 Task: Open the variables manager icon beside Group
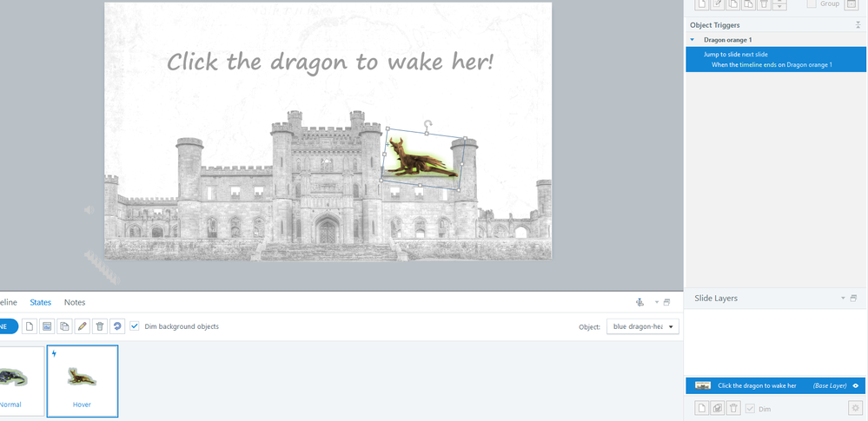coord(851,3)
